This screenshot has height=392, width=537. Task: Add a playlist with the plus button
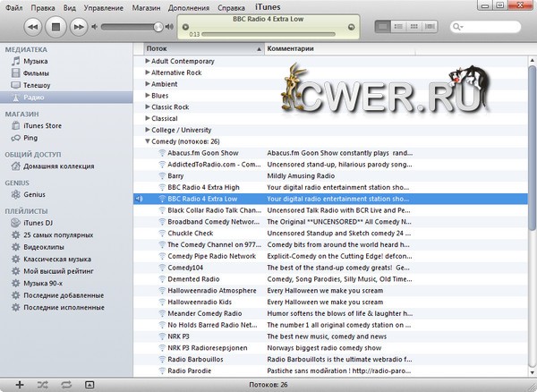[x=20, y=385]
